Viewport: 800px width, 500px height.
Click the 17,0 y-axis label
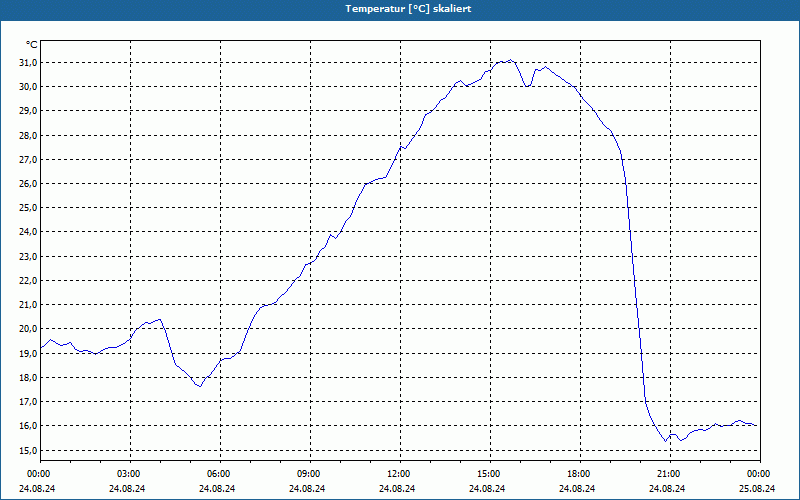28,402
